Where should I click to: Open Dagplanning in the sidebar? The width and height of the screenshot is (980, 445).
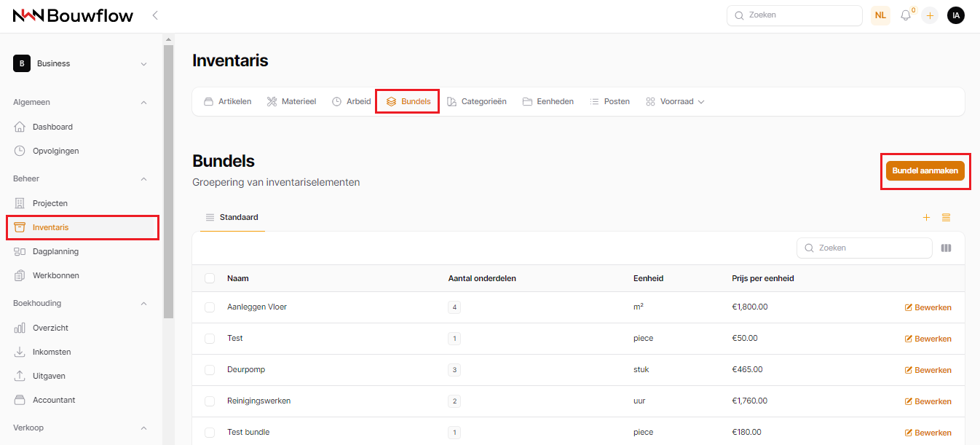point(55,251)
